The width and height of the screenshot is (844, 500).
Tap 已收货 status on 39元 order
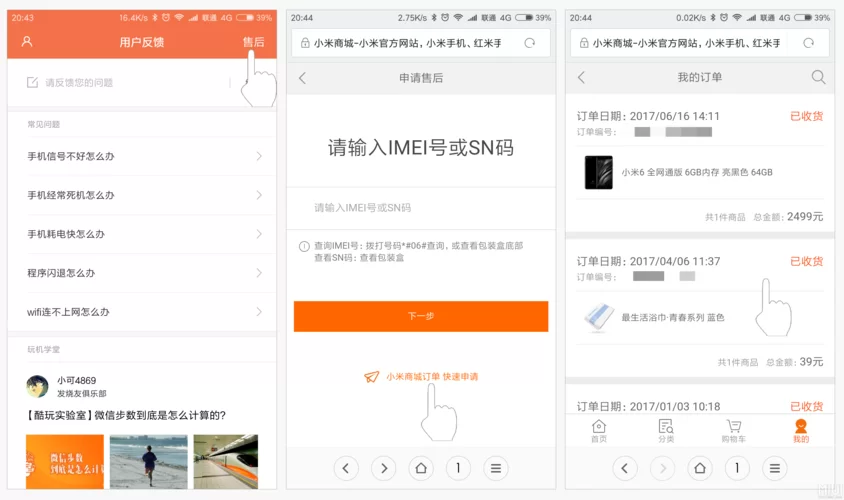806,262
